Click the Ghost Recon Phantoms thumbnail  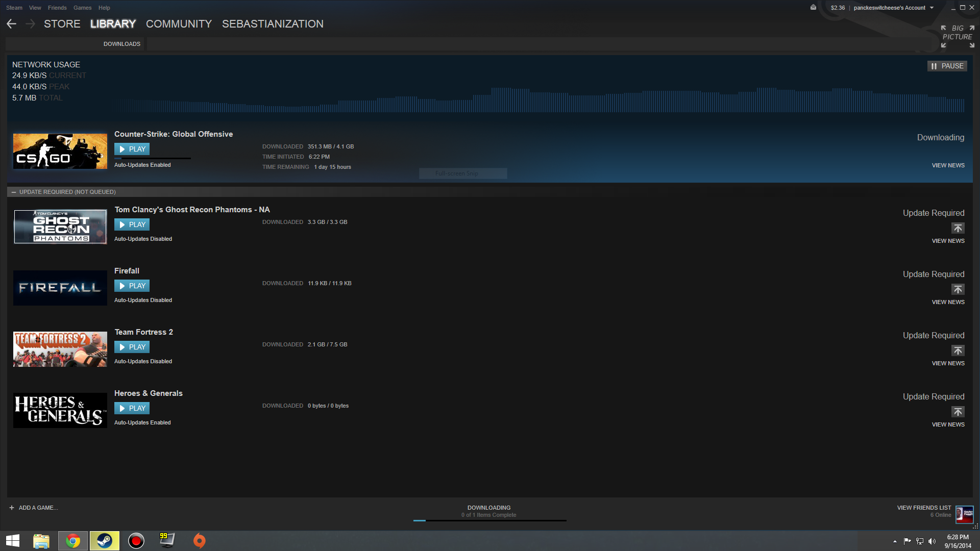[x=60, y=227]
